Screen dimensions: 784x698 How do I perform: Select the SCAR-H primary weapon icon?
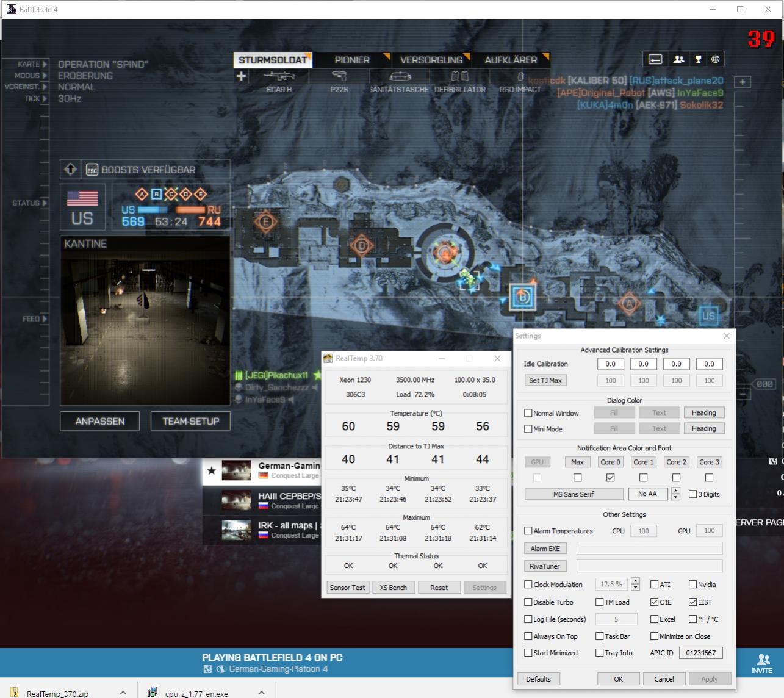pyautogui.click(x=279, y=76)
